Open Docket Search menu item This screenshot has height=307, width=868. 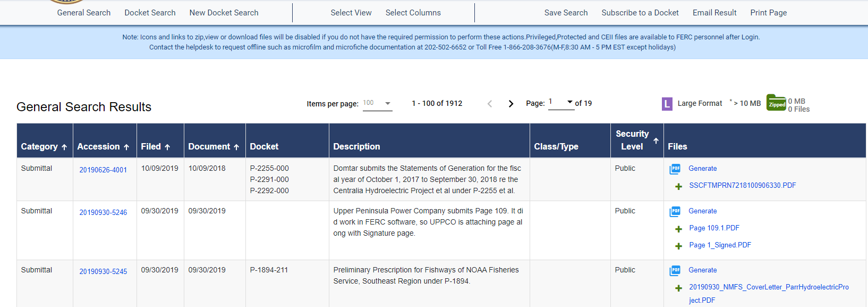pos(150,13)
